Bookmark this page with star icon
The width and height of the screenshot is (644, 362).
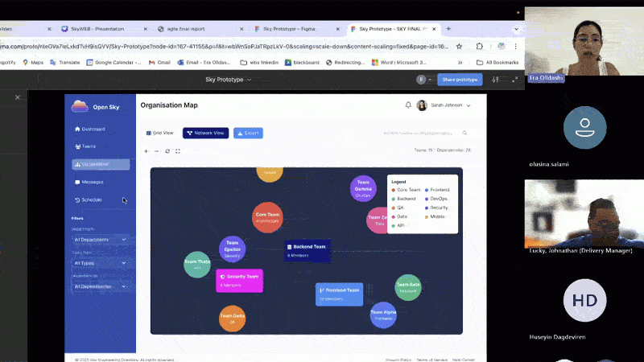pos(459,47)
